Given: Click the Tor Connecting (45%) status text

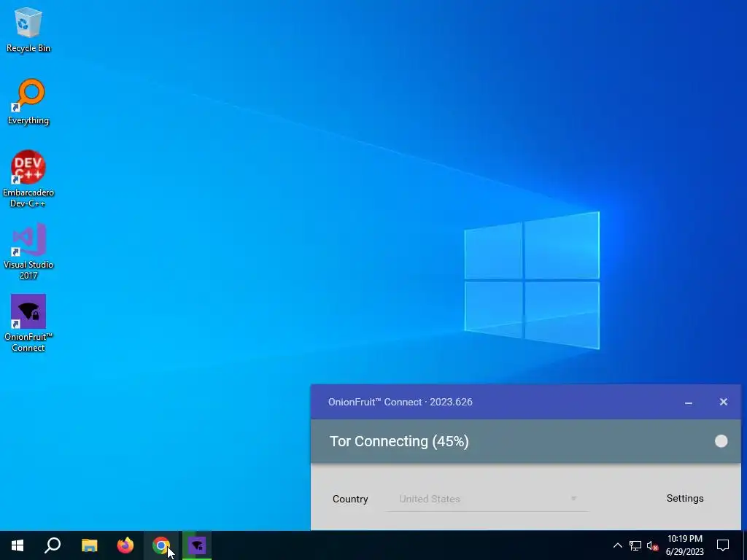Looking at the screenshot, I should click(399, 441).
